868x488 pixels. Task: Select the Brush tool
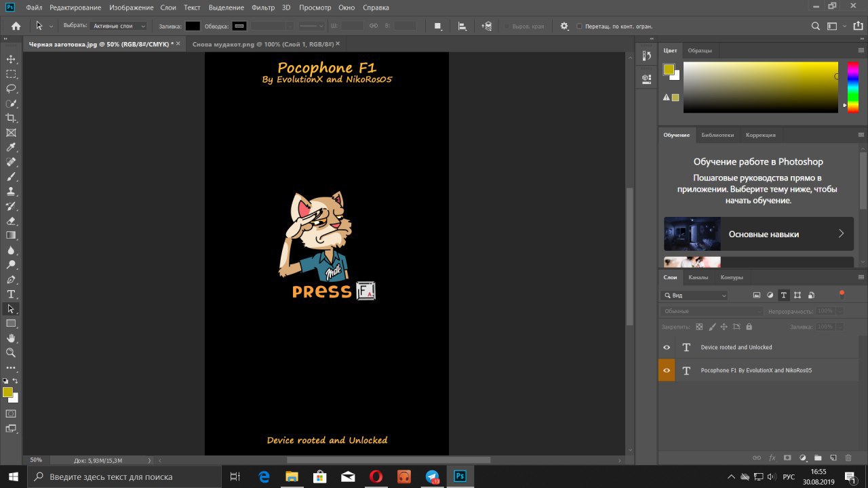11,177
